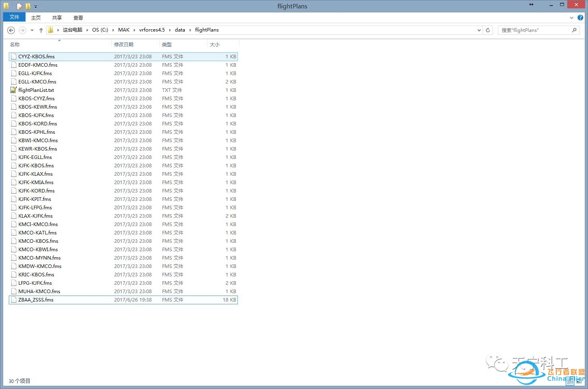Click the magnifier search icon
The image size is (588, 389).
pos(574,30)
